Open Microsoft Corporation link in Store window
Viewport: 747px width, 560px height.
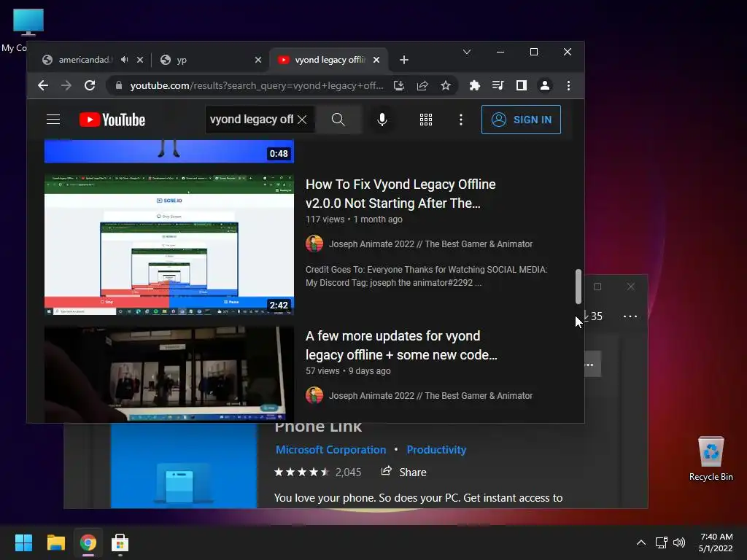point(330,450)
